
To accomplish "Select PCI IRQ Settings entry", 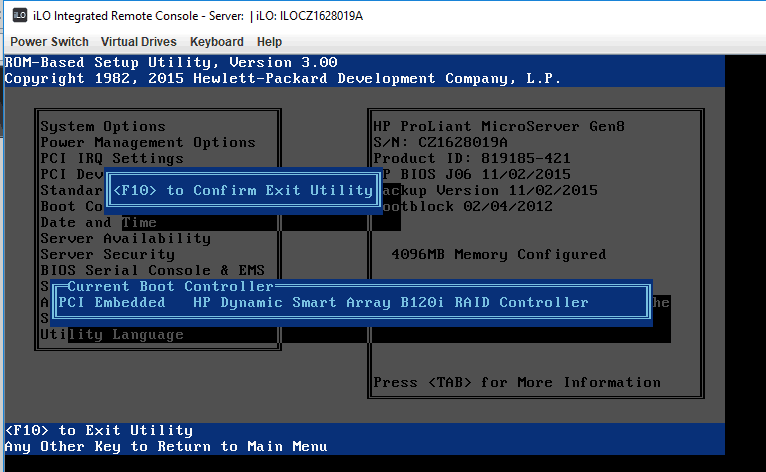I will click(112, 159).
